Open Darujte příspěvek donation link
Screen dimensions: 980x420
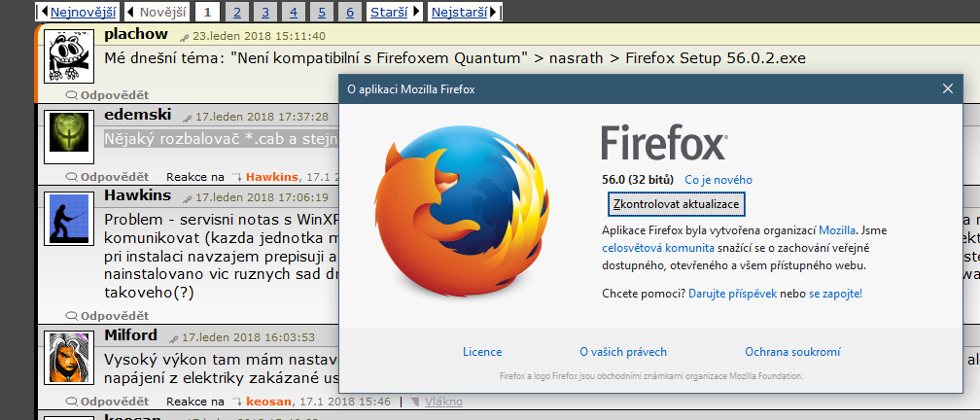point(732,294)
